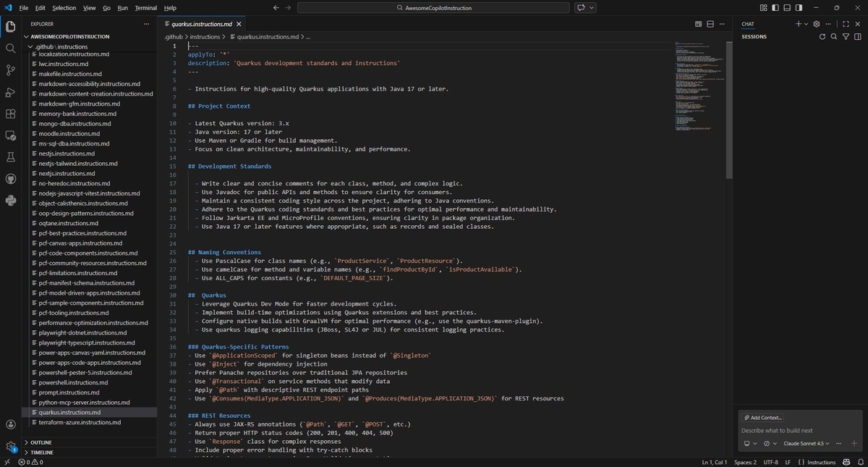Click the AwesomeCopilotInstruction command center search box
Screen dimensions: 868x467
point(433,7)
